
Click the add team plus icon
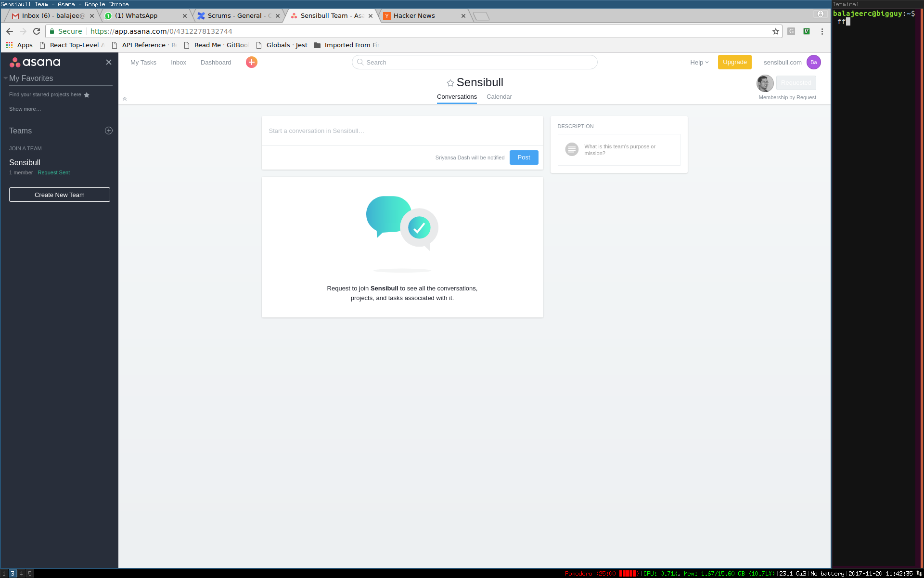coord(109,131)
